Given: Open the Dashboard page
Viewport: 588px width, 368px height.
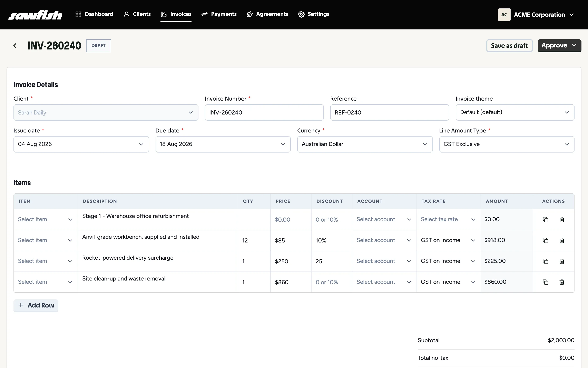Looking at the screenshot, I should 94,14.
